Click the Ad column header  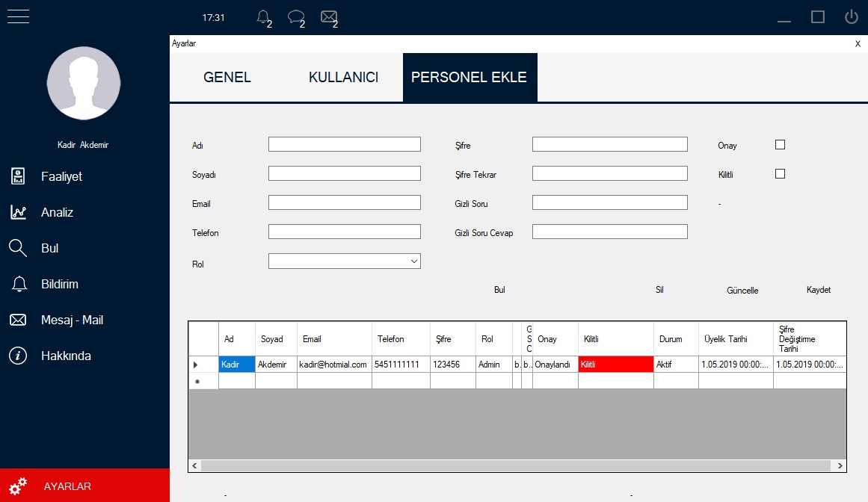tap(237, 339)
